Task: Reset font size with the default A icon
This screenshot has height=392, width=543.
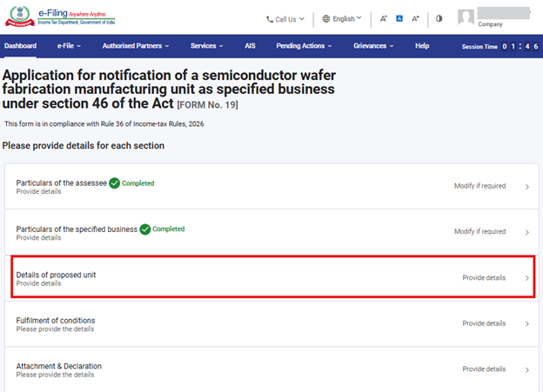Action: click(399, 18)
